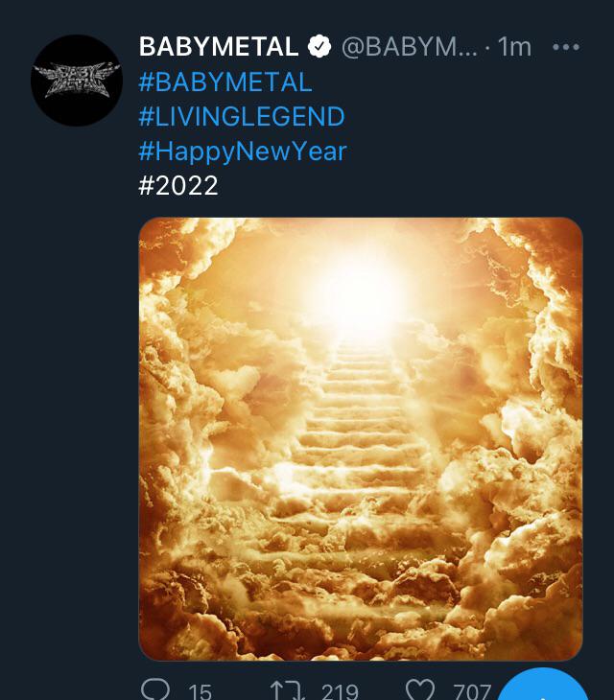614x700 pixels.
Task: Tap the retweet count 219
Action: click(340, 691)
